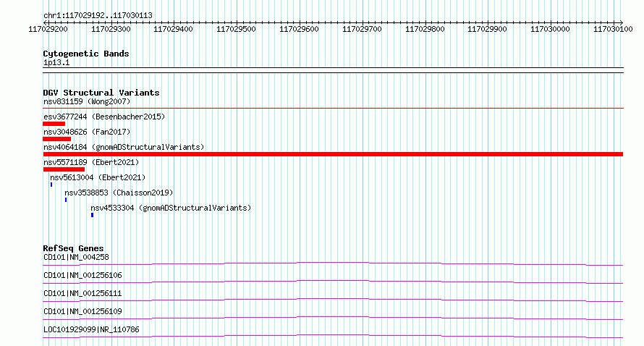The width and height of the screenshot is (644, 346).
Task: Click the blue marker under nsv4533304
Action: point(93,215)
